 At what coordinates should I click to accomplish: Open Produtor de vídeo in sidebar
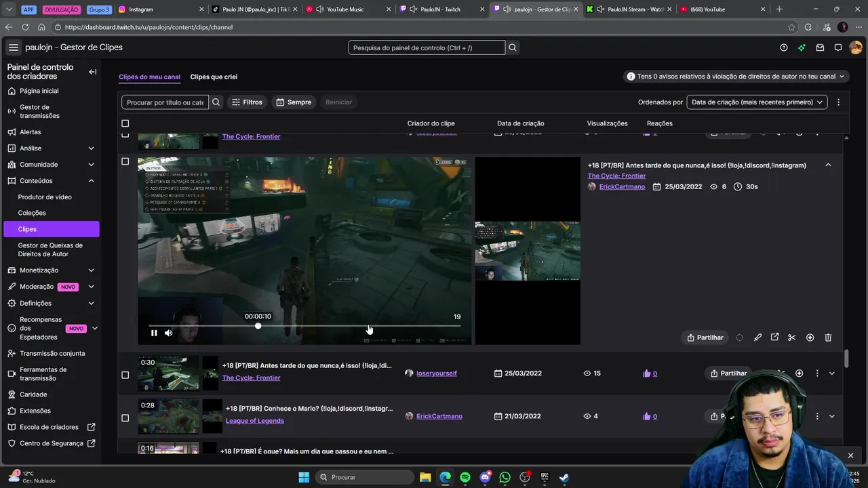[45, 197]
